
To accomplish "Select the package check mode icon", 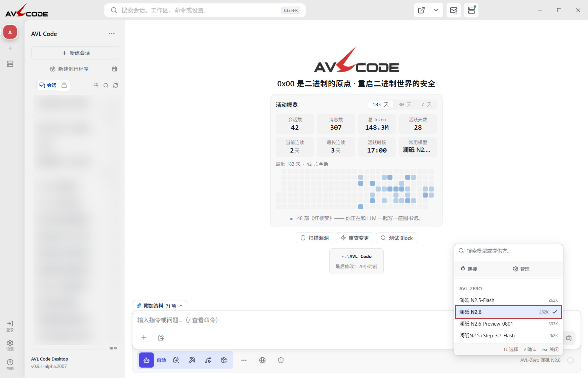I will tap(224, 360).
